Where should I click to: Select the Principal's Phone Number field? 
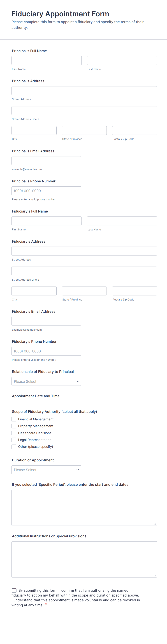46,191
